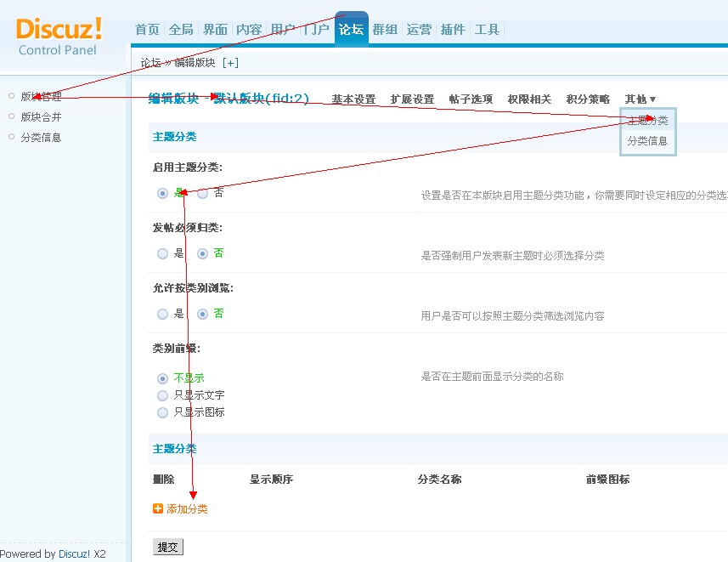Open the 运营 top navigation tab
This screenshot has width=728, height=562.
[x=419, y=30]
